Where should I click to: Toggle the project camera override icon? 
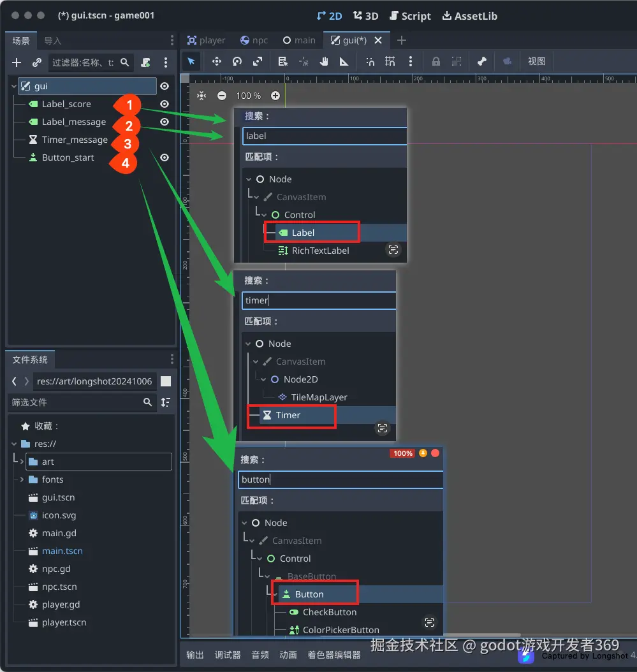507,61
